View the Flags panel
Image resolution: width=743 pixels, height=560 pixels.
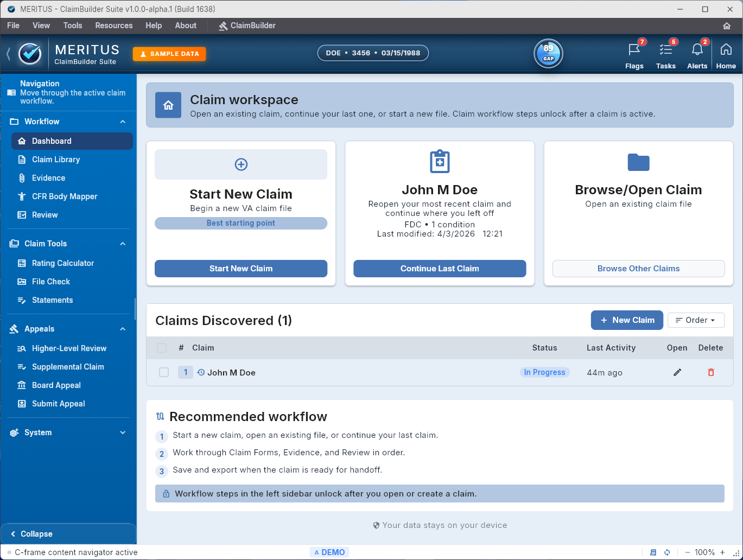point(634,54)
